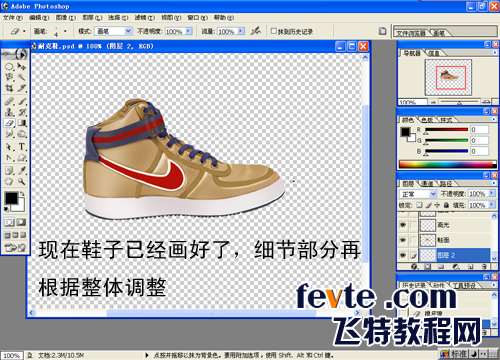Image resolution: width=500 pixels, height=360 pixels.
Task: Select the Pen tool
Action: (x=9, y=158)
